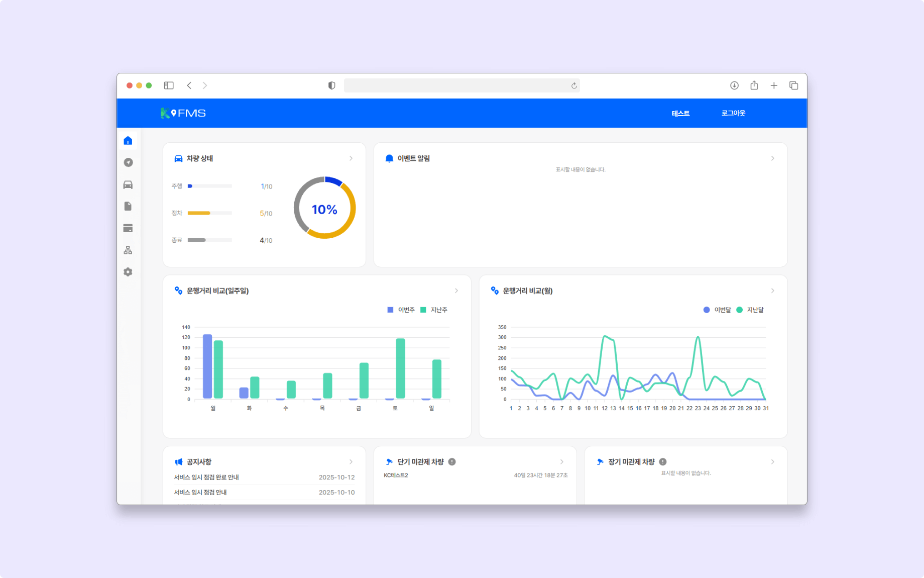Select the card/payment sidebar icon

coord(128,228)
